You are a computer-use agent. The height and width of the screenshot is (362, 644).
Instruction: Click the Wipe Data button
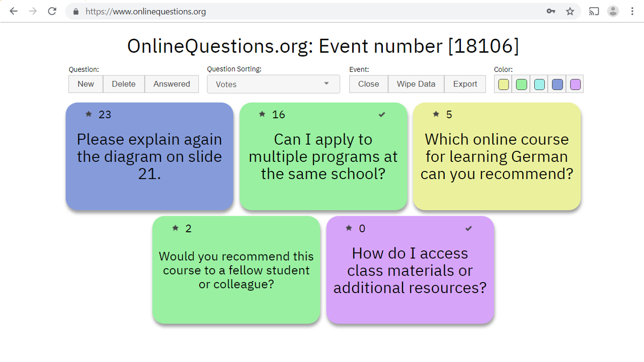point(416,84)
